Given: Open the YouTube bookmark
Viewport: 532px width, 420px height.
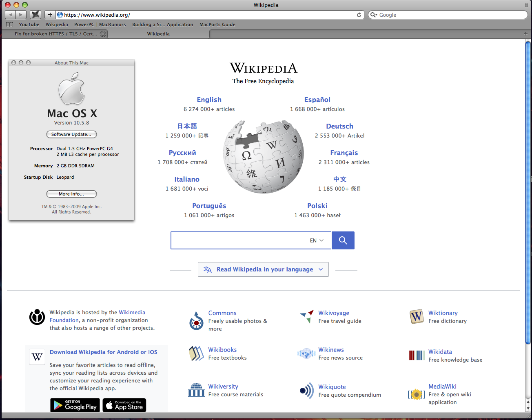Looking at the screenshot, I should [29, 24].
